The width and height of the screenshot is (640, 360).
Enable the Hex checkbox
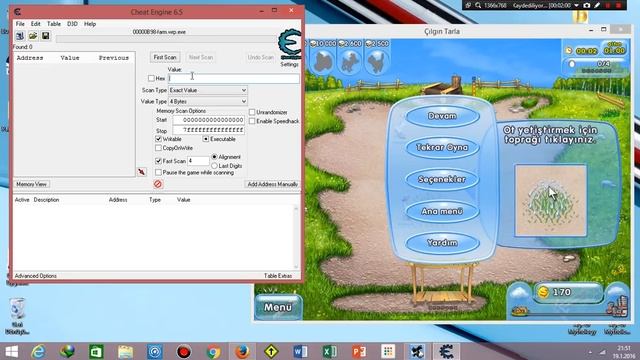click(151, 78)
